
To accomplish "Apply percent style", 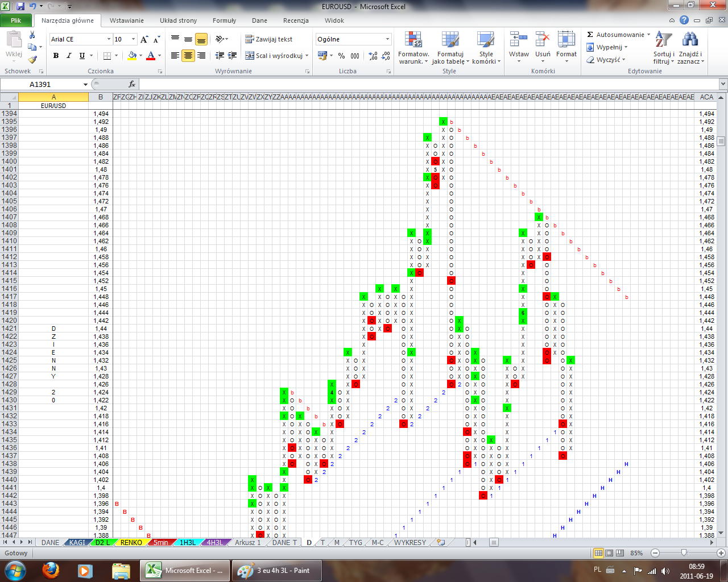I will click(x=341, y=56).
